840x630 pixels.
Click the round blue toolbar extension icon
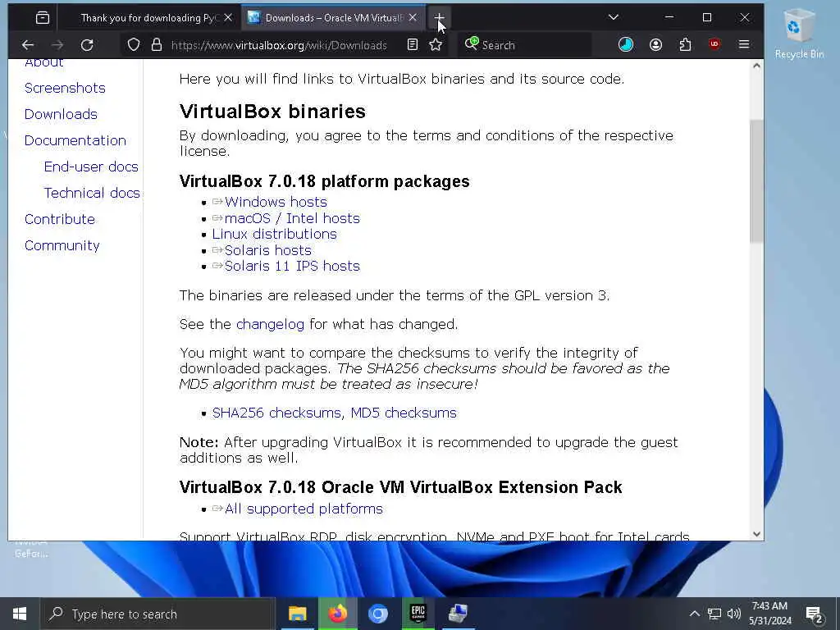click(x=626, y=45)
